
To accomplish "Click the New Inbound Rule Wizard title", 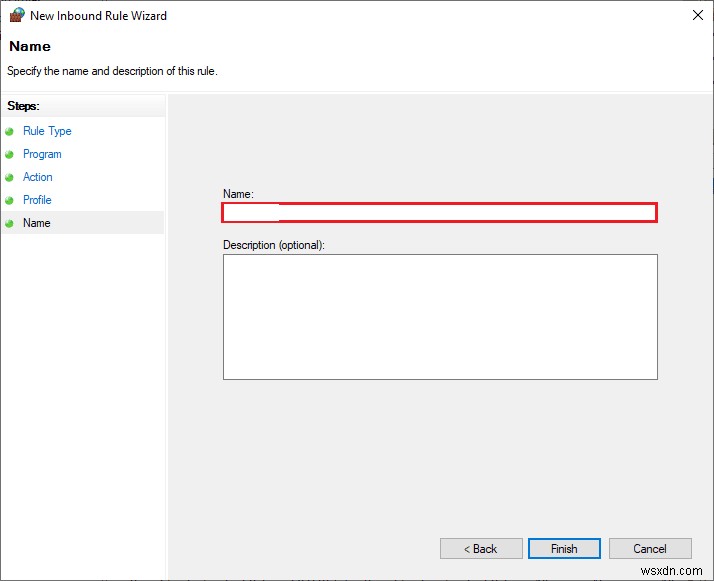I will click(98, 16).
